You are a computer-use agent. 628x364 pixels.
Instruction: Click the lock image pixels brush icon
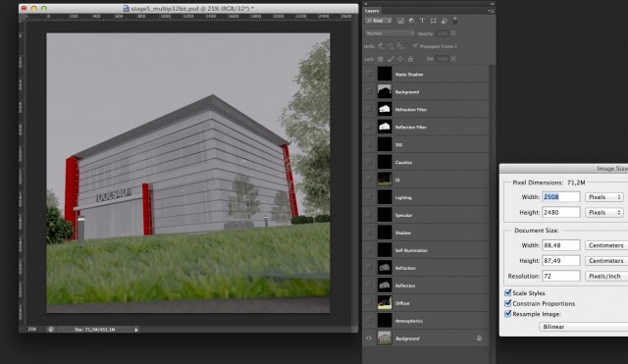[391, 59]
